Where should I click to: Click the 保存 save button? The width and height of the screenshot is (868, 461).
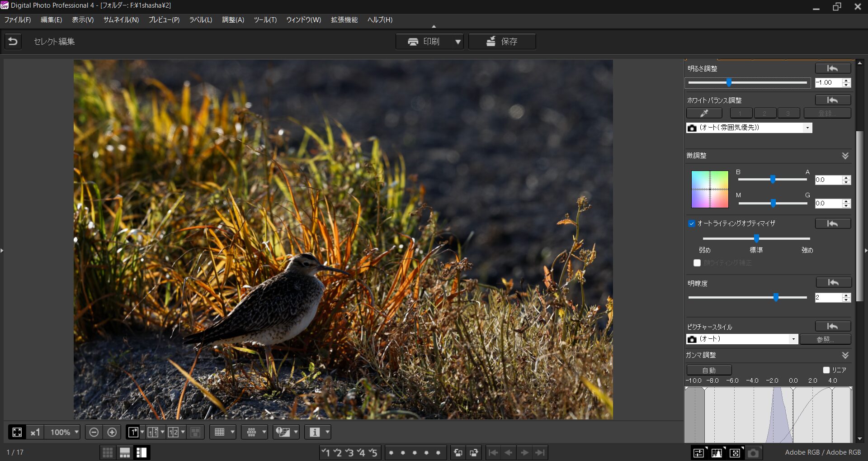tap(502, 42)
